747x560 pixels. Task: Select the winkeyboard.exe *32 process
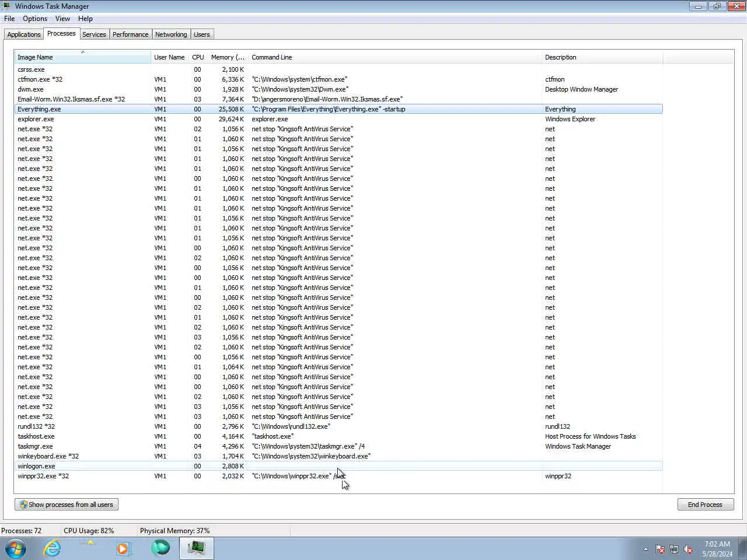[338, 456]
